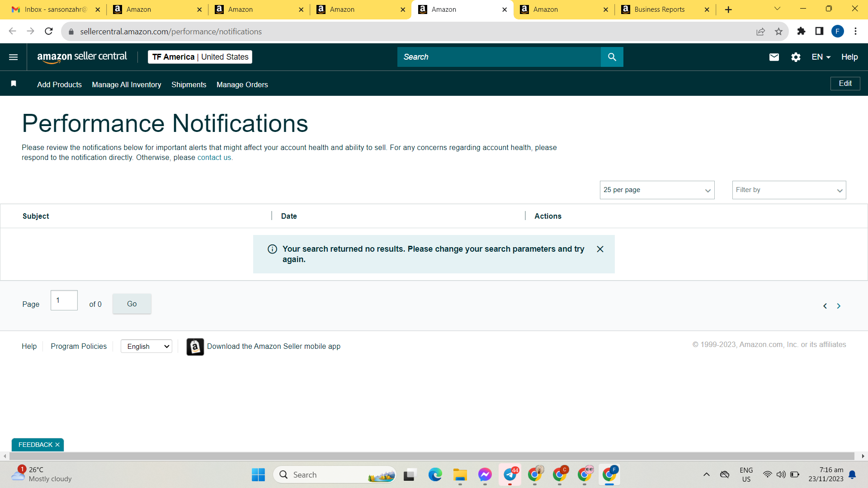The image size is (868, 488).
Task: Open Add Products menu item
Action: click(59, 84)
